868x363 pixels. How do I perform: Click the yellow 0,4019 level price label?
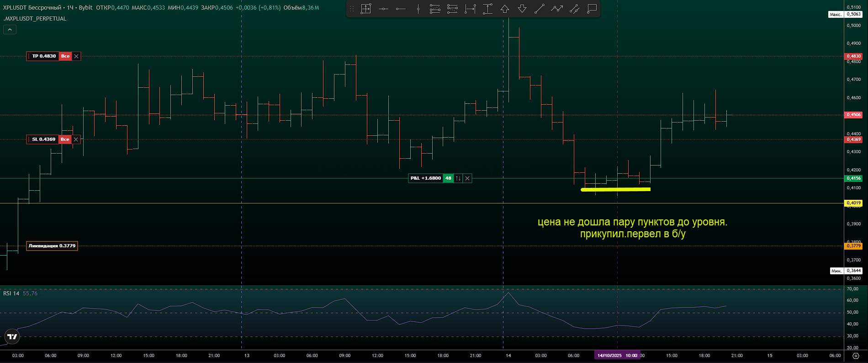point(853,203)
